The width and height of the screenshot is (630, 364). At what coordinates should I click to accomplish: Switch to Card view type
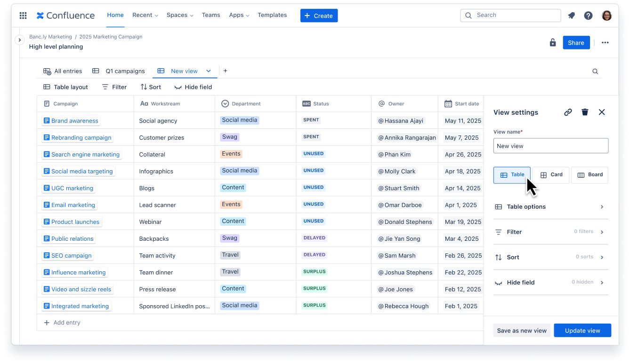click(550, 175)
